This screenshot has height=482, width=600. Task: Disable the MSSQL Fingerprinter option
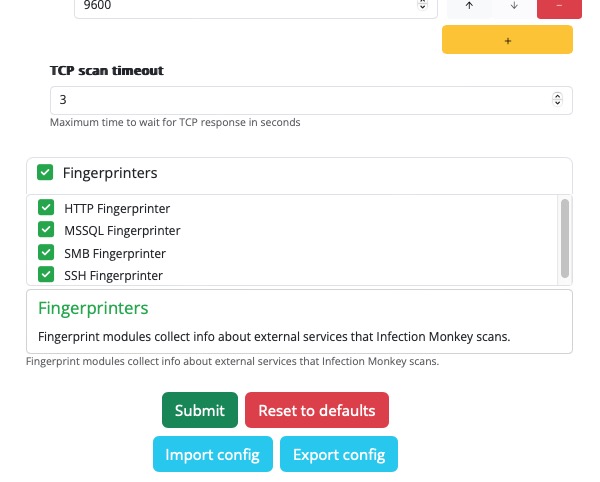45,230
